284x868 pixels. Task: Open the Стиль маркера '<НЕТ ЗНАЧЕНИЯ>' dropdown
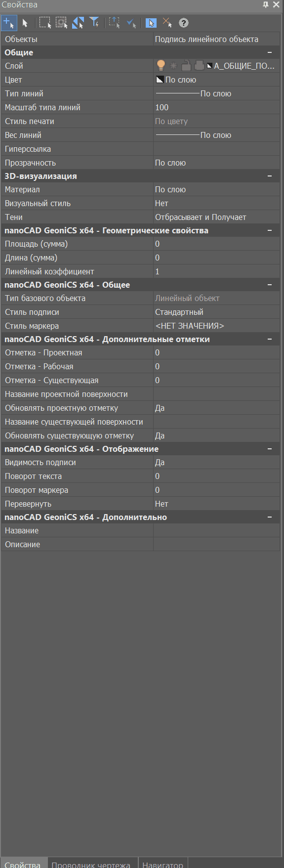click(216, 326)
